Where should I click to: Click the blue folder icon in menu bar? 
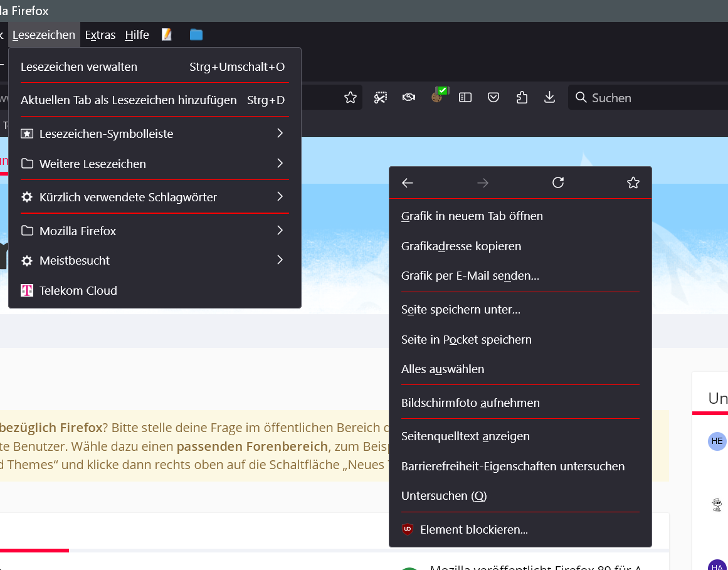pos(196,34)
